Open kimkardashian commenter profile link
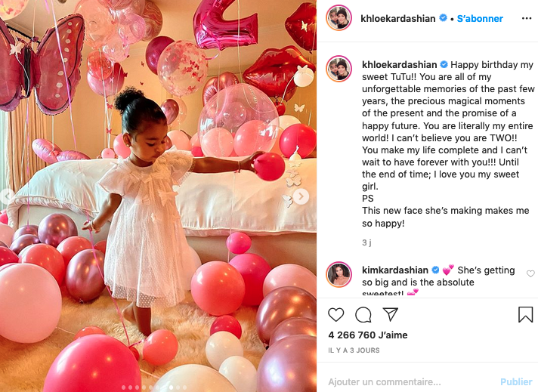The height and width of the screenshot is (392, 538). [395, 270]
